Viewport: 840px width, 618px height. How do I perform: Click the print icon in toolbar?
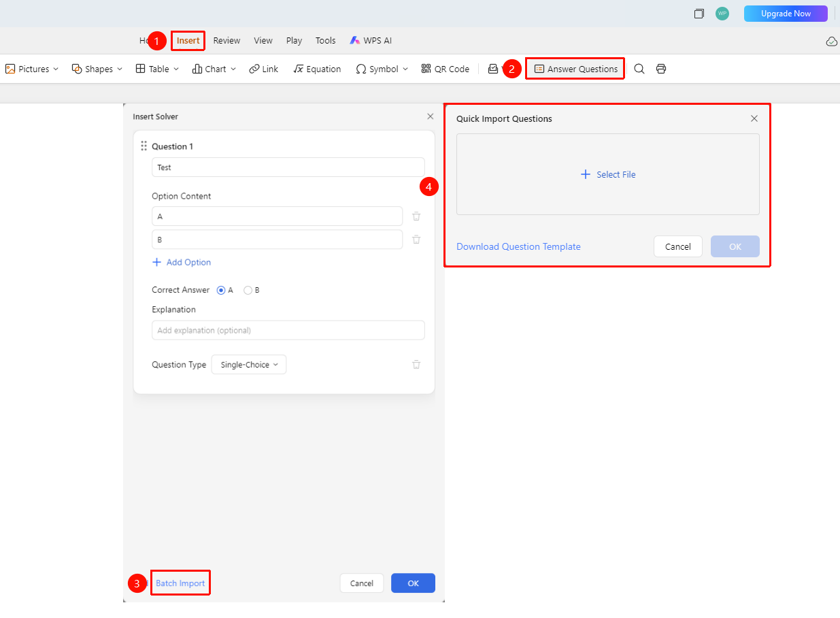point(661,69)
